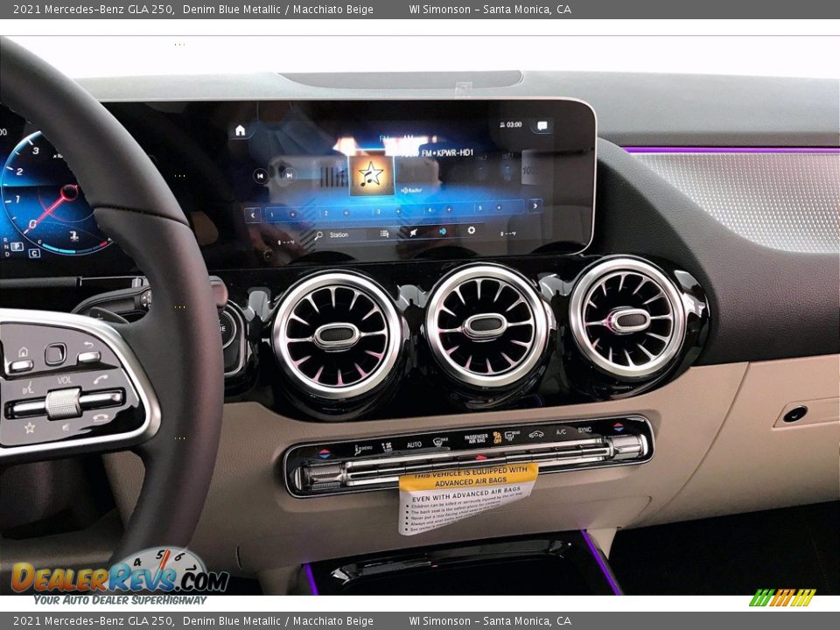Tap the left chevron on the preset row
The width and height of the screenshot is (840, 630).
click(252, 214)
